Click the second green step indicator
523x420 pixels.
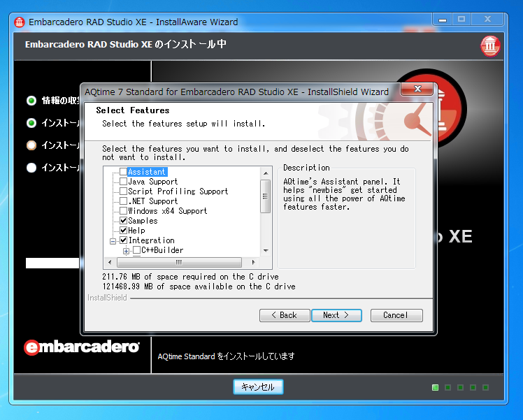(31, 123)
